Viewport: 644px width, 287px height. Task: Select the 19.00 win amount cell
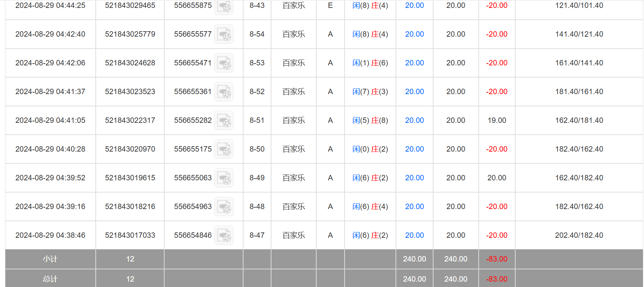pos(497,120)
